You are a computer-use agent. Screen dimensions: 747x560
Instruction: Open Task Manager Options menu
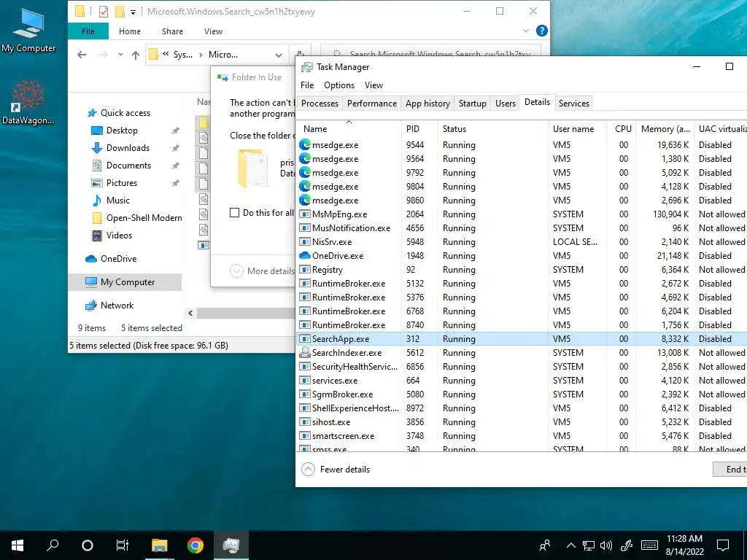point(339,85)
